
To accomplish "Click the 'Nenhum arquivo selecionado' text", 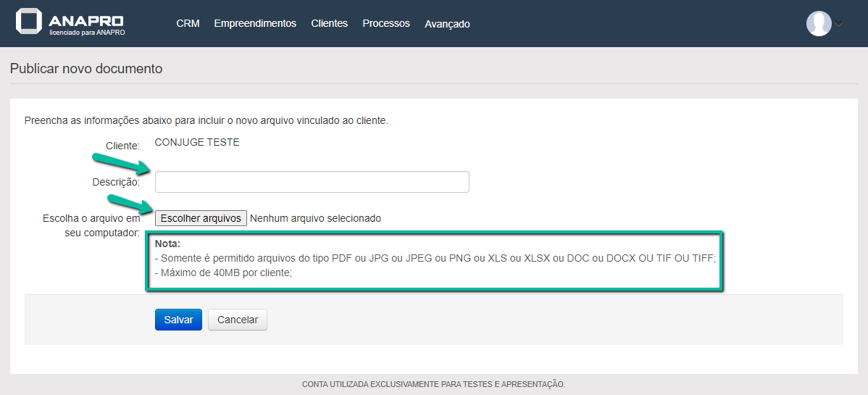I will coord(315,218).
